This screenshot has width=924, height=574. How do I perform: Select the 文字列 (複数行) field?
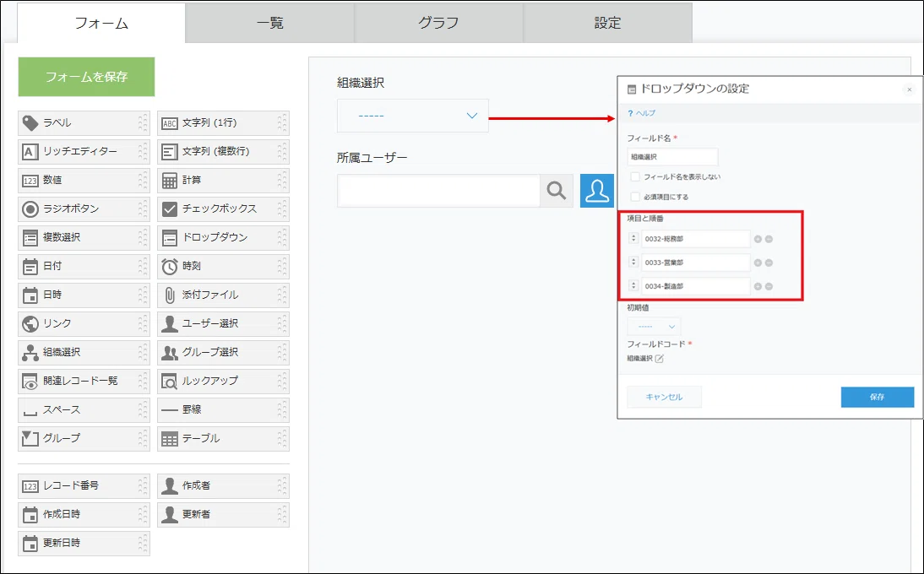223,152
